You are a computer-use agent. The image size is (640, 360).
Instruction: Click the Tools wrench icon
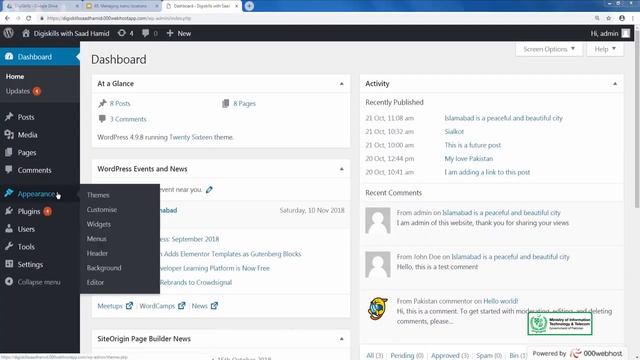pos(9,246)
